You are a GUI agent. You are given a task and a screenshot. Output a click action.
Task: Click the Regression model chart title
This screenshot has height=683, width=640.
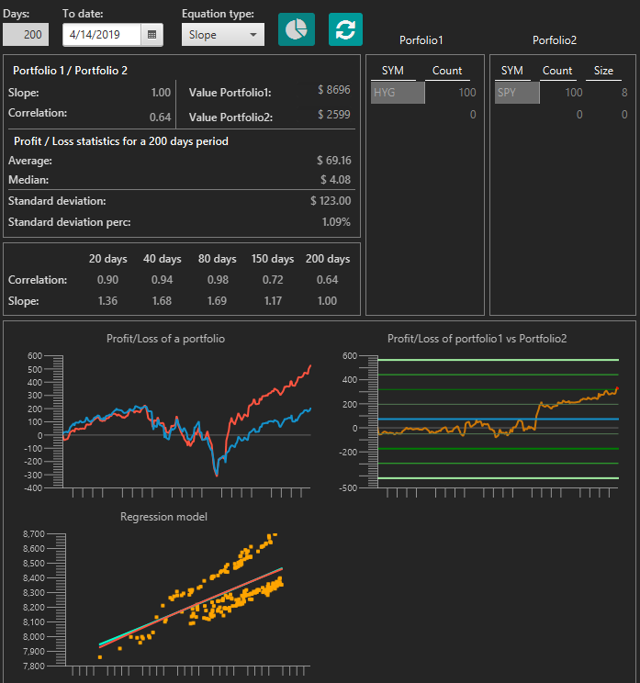164,517
